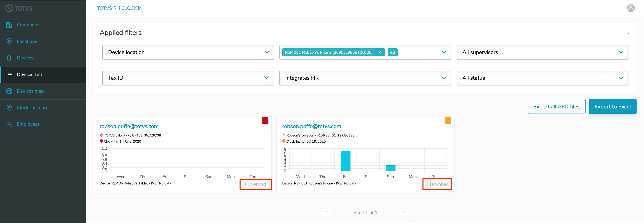Click the Companies building icon in sidebar
644x223 pixels.
(x=9, y=25)
